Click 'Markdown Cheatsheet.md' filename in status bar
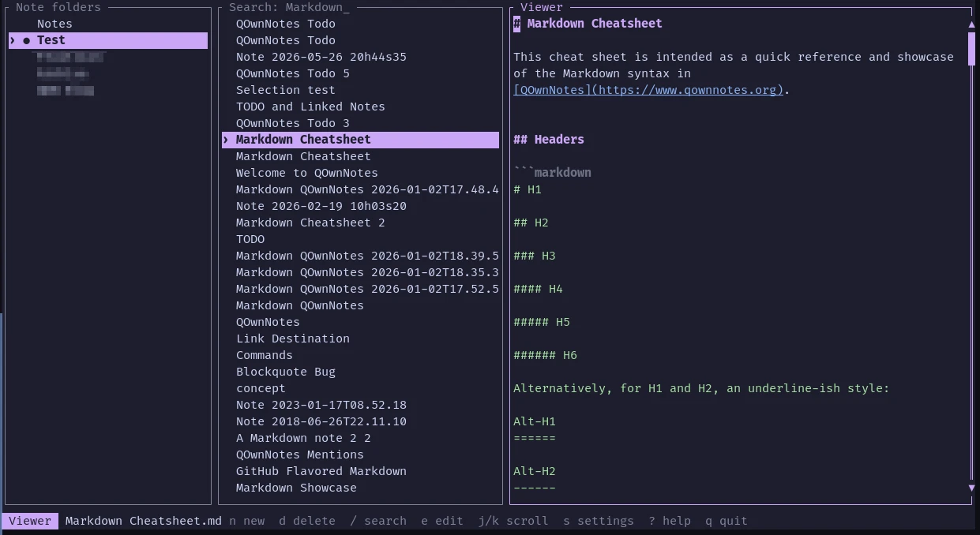Image resolution: width=980 pixels, height=535 pixels. tap(144, 521)
